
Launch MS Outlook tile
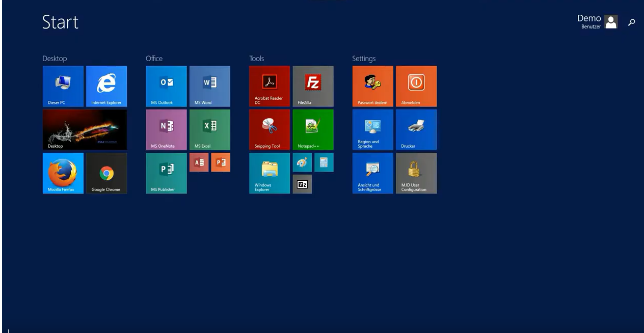166,86
